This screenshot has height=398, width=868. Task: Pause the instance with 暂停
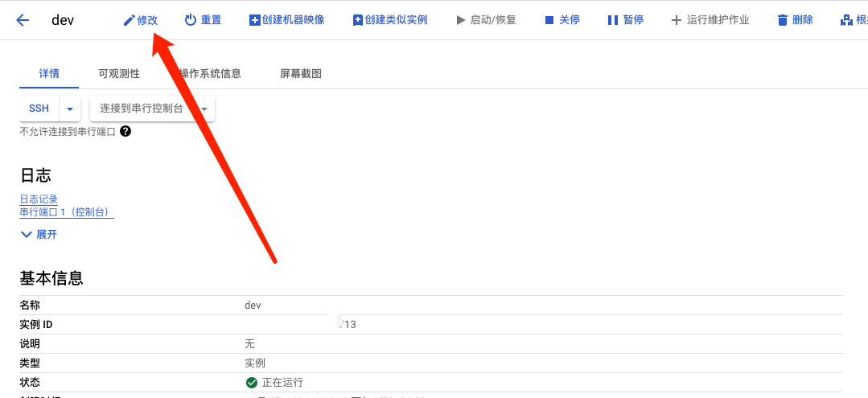(x=625, y=20)
